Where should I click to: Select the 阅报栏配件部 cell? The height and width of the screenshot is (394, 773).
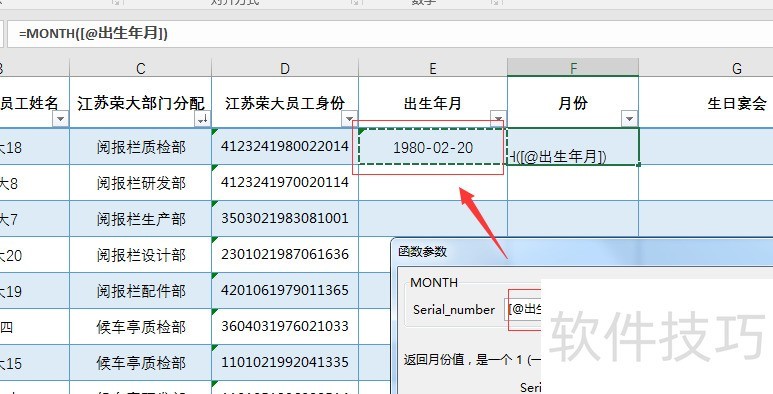pyautogui.click(x=141, y=291)
